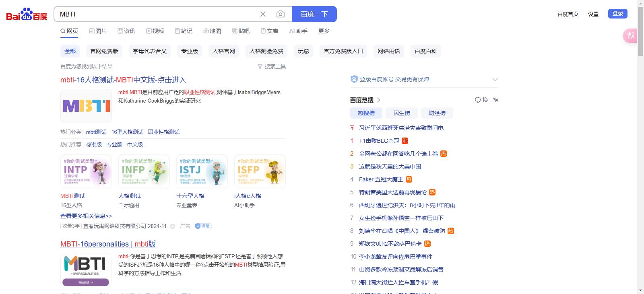Select the 玩意 filter chip
Screen dimensions: 644x294
303,51
